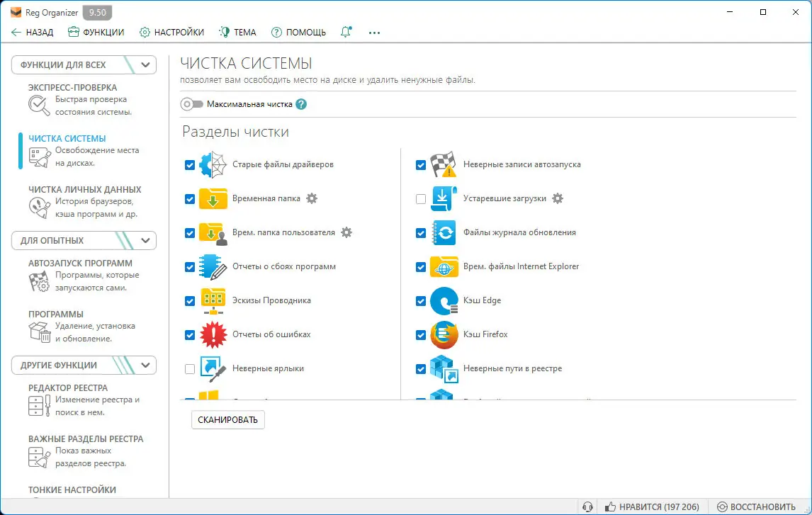This screenshot has height=515, width=812.
Task: Uncheck Кэш Edge checkbox
Action: pyautogui.click(x=420, y=301)
